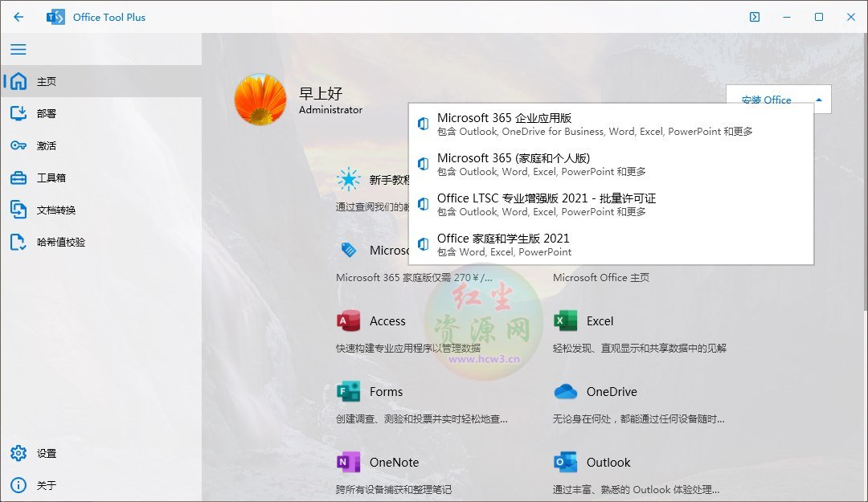Click the Excel app icon
Screen dimensions: 868x502
click(565, 321)
